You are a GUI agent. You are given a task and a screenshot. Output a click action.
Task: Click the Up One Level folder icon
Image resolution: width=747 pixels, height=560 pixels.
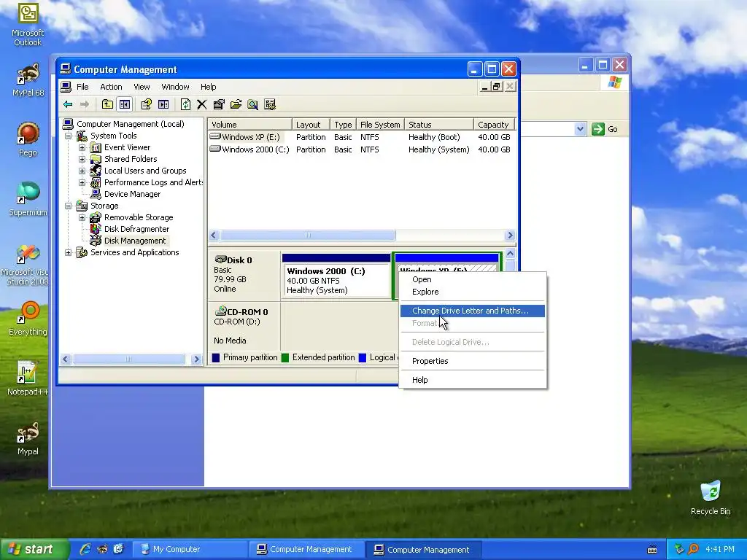[107, 104]
